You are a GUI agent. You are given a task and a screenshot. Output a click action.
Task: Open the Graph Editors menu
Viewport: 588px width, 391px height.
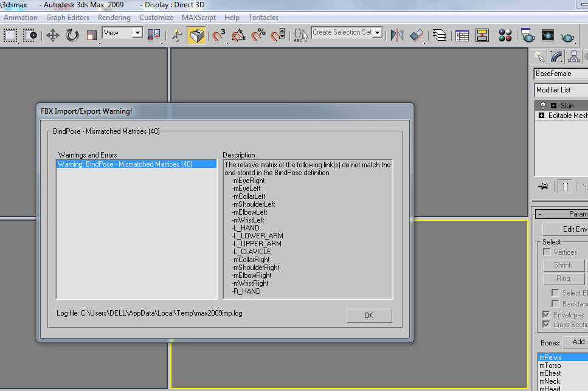click(x=68, y=18)
